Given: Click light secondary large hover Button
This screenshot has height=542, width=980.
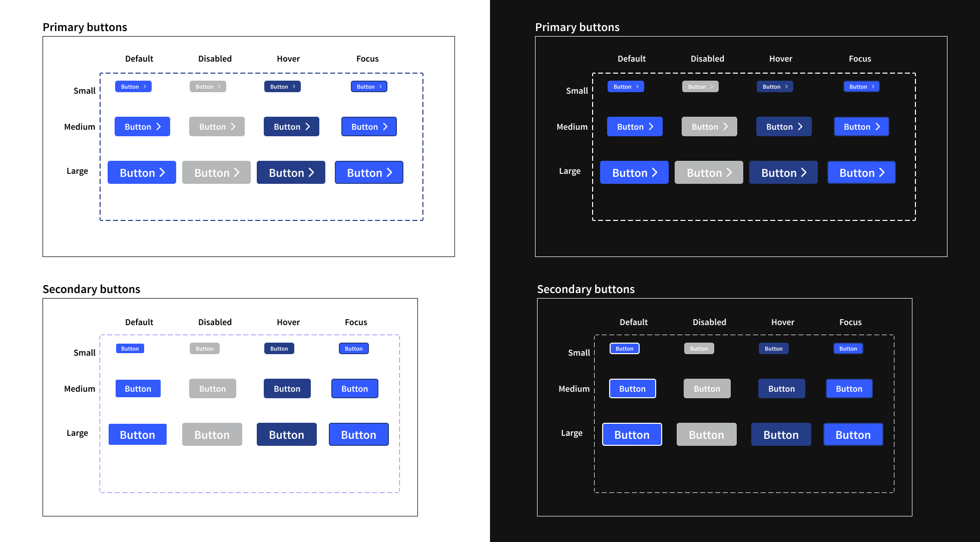Looking at the screenshot, I should [x=286, y=435].
